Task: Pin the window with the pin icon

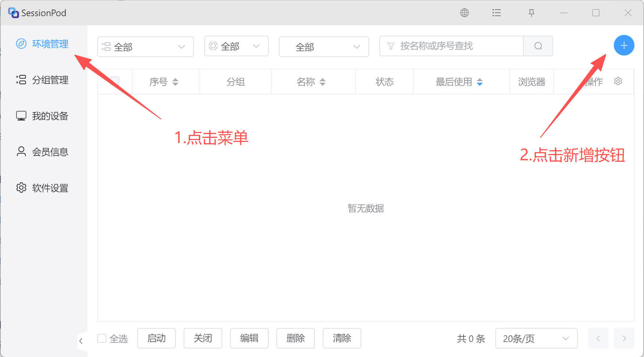Action: (x=531, y=13)
